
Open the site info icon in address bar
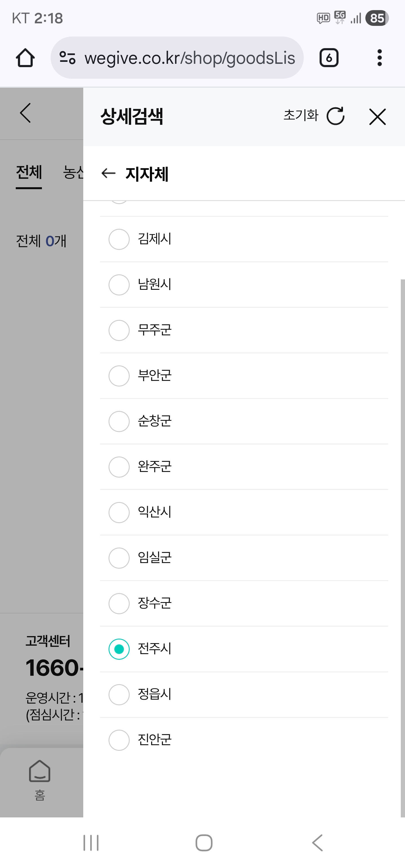click(67, 58)
